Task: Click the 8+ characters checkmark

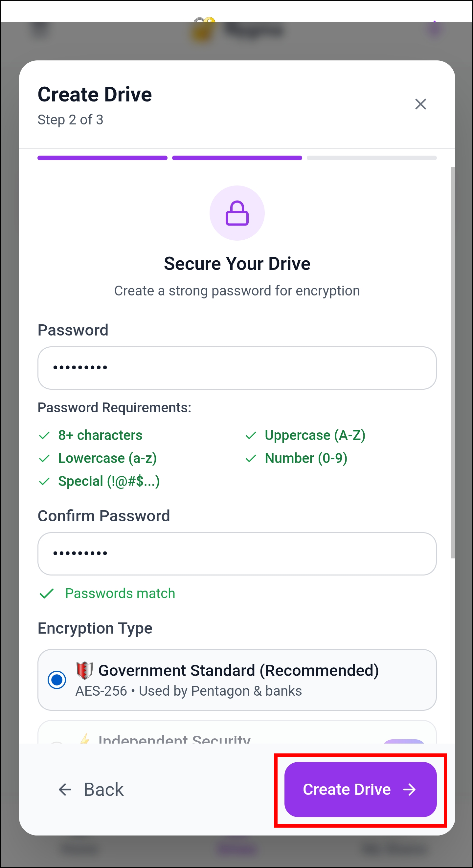Action: coord(44,435)
